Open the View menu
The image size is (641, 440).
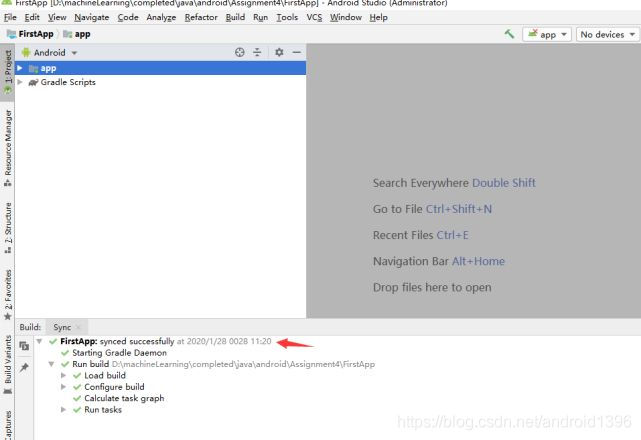pyautogui.click(x=57, y=17)
